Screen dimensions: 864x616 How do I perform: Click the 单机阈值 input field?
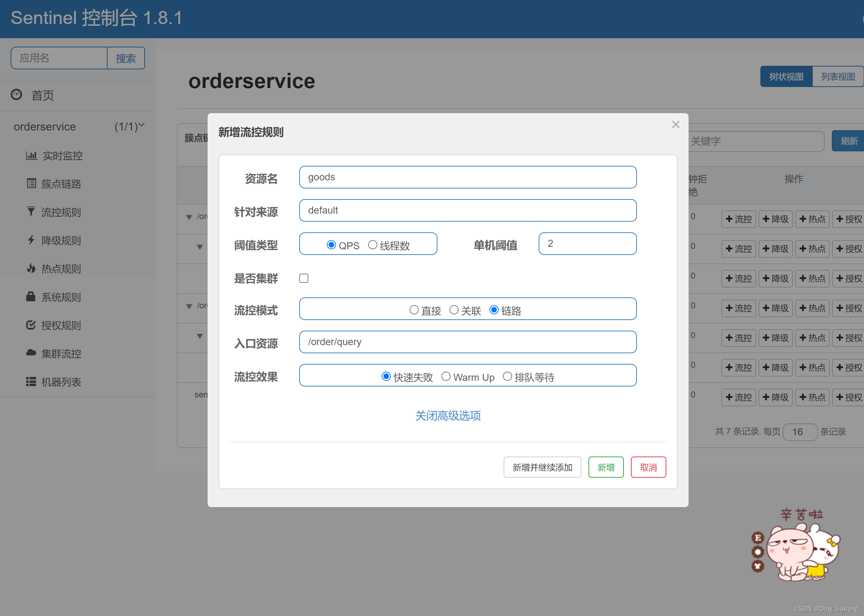(588, 244)
